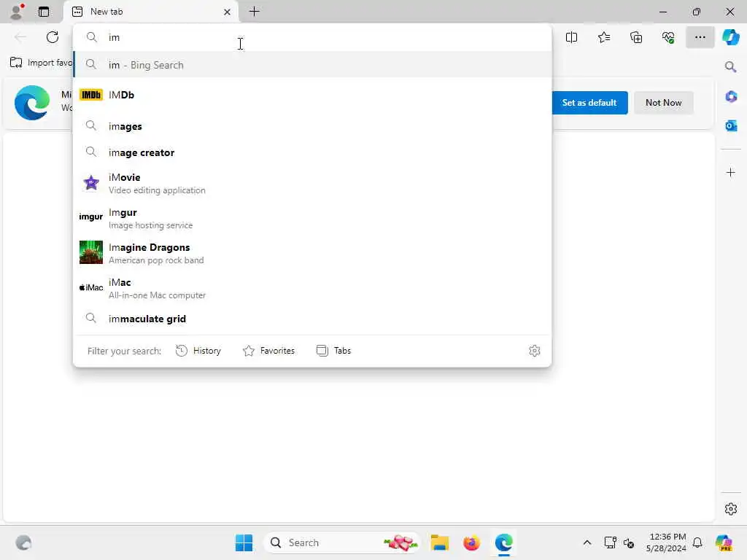Open sidebar settings gear
The width and height of the screenshot is (747, 560).
[731, 509]
